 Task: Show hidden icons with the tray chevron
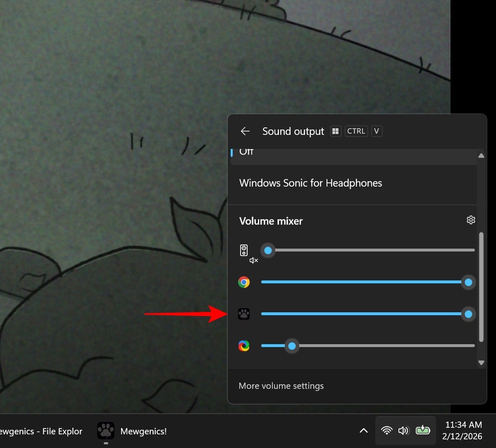(364, 431)
